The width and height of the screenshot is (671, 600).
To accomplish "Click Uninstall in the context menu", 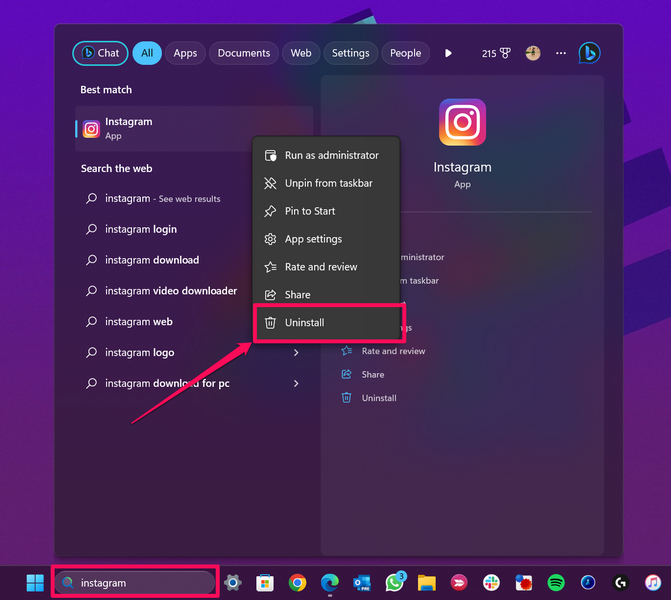I will [x=305, y=323].
